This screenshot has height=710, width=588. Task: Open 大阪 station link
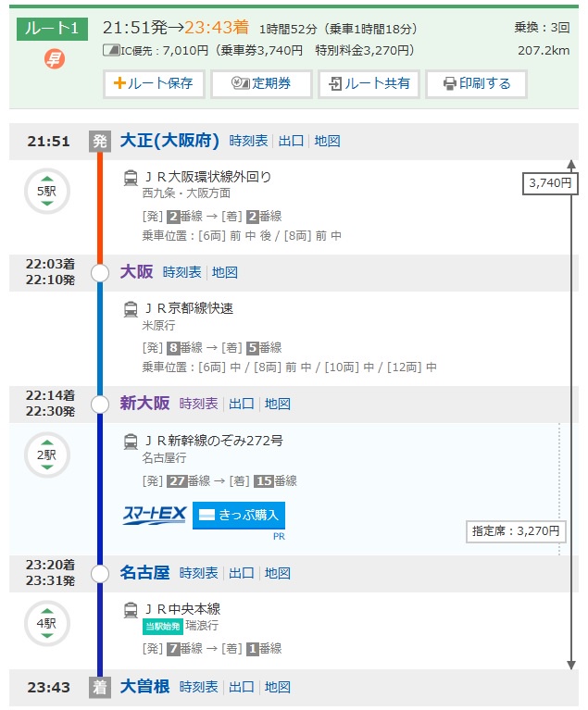(136, 272)
